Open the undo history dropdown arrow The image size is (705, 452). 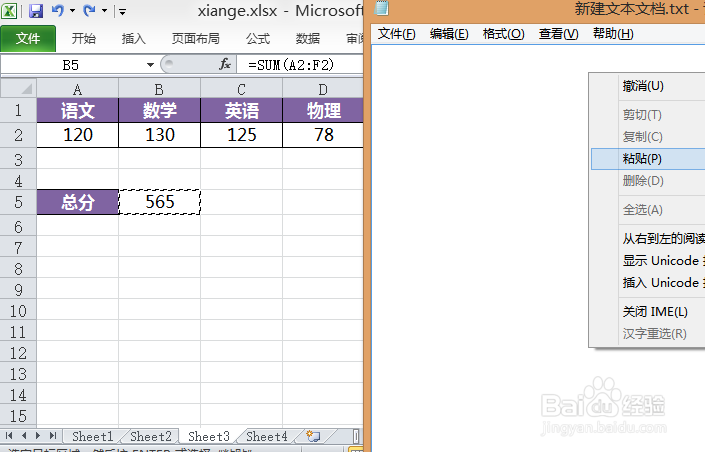tap(72, 10)
